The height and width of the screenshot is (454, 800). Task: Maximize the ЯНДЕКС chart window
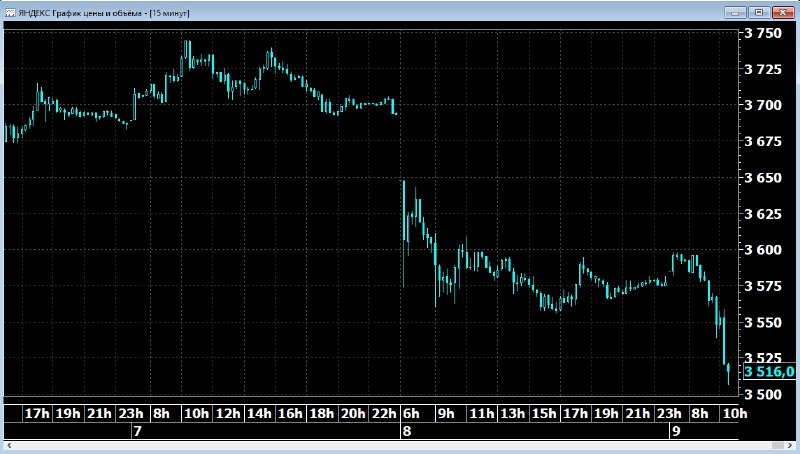759,12
